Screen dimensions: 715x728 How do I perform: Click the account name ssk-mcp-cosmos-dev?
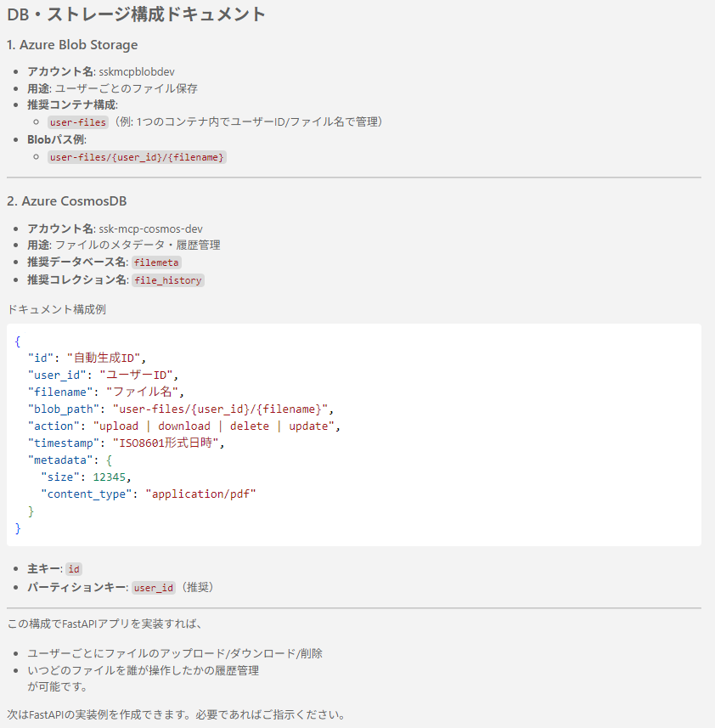click(x=150, y=229)
